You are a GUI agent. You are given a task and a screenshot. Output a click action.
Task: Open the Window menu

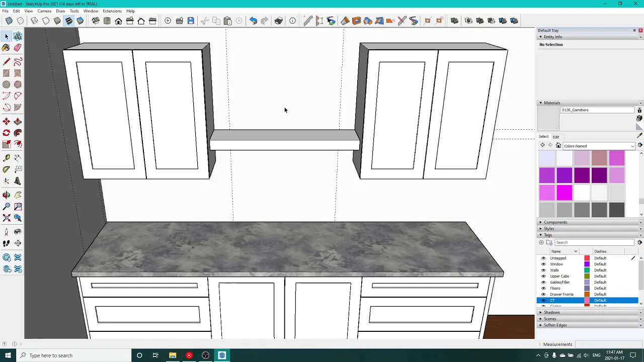[91, 11]
